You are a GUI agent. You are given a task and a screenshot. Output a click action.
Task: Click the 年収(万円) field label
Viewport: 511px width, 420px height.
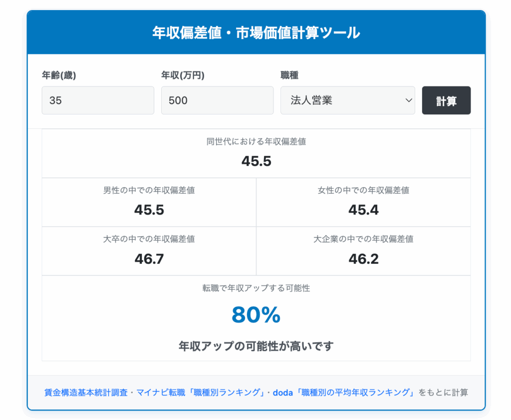[x=183, y=75]
